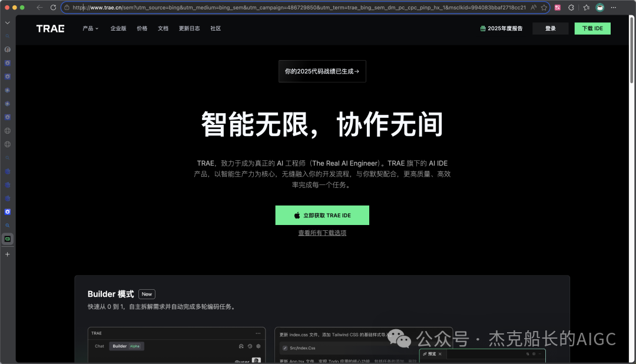This screenshot has height=364, width=636.
Task: Click the Builder 模式 heading
Action: (x=111, y=294)
